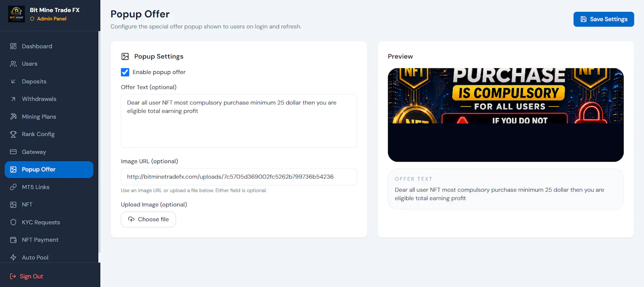Viewport: 644px width, 287px height.
Task: Click the Popup Offer image icon in sidebar
Action: coord(13,170)
